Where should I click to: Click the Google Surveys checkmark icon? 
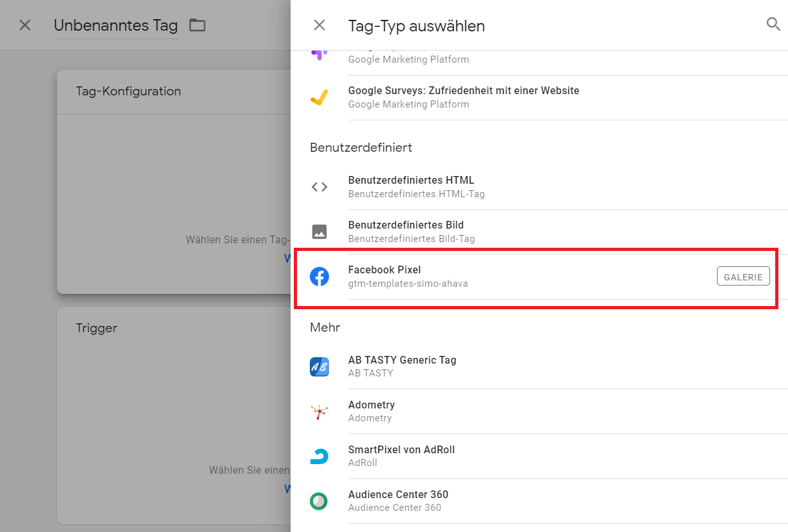(x=319, y=97)
